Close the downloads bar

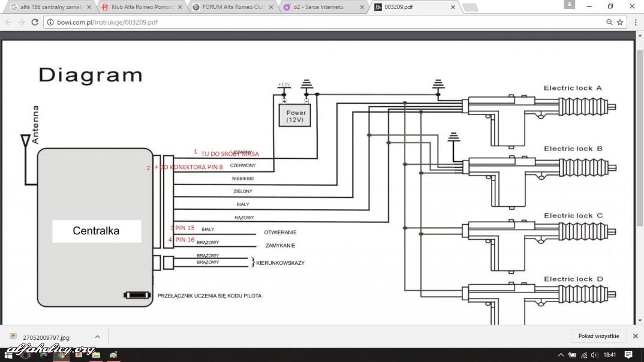pyautogui.click(x=636, y=336)
